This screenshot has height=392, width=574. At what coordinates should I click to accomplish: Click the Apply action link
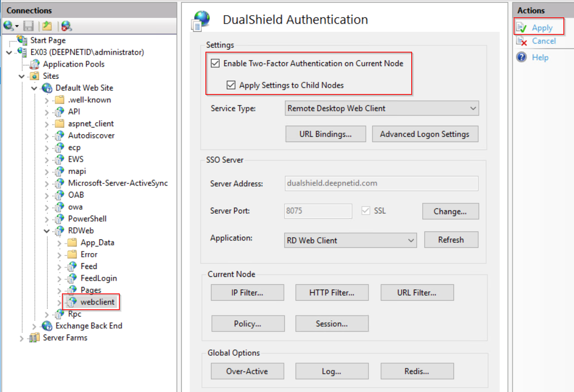point(542,27)
